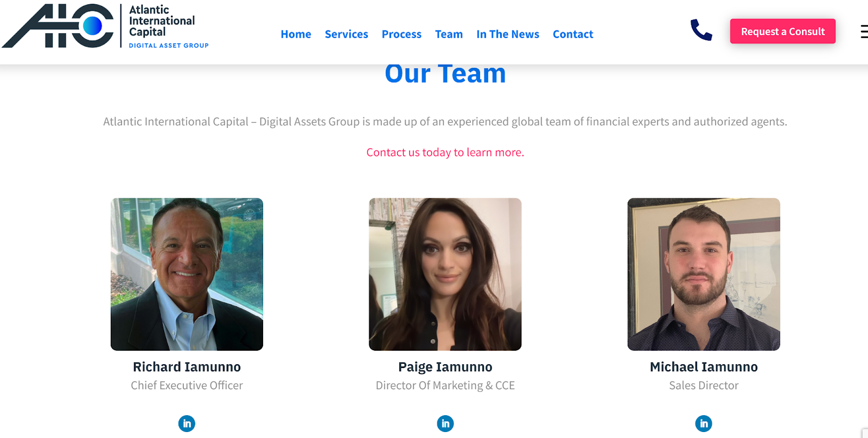Click the AIC logo graphic
Viewport: 868px width, 438px height.
coord(58,26)
